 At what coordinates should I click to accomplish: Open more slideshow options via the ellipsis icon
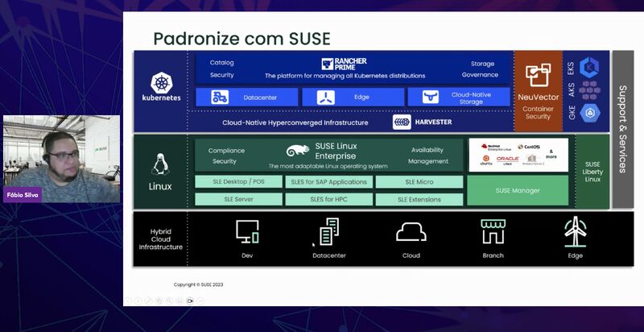click(200, 301)
